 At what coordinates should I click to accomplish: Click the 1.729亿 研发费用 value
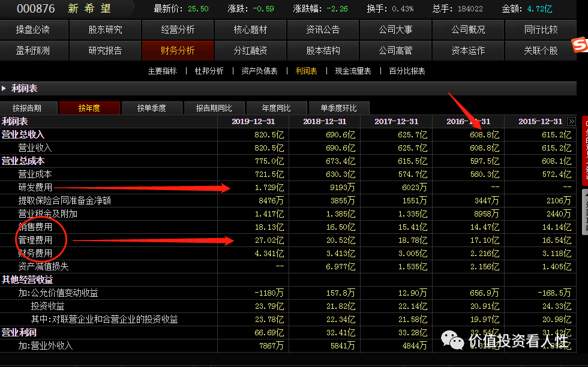269,188
